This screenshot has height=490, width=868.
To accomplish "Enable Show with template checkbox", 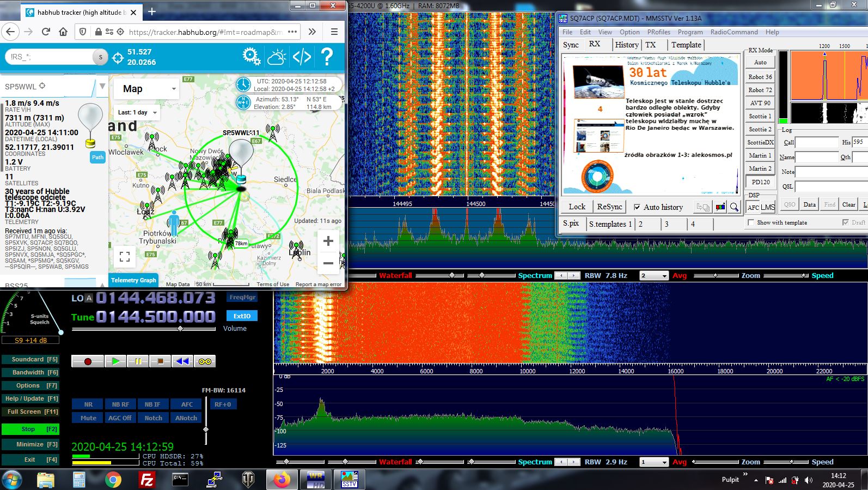I will tap(751, 222).
